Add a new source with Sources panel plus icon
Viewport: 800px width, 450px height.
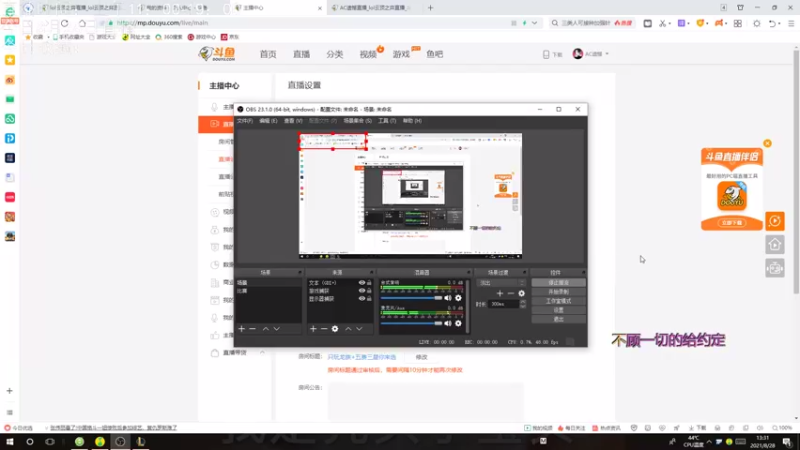point(313,329)
